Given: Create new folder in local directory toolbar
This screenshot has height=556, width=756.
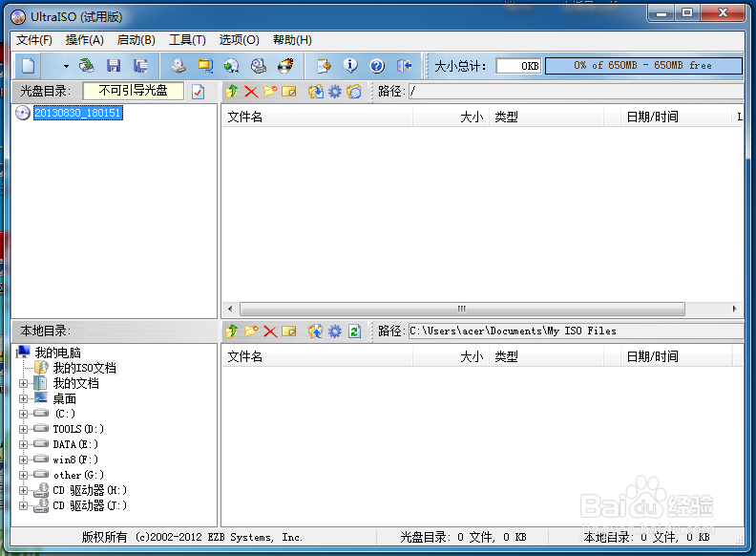Looking at the screenshot, I should tap(251, 331).
